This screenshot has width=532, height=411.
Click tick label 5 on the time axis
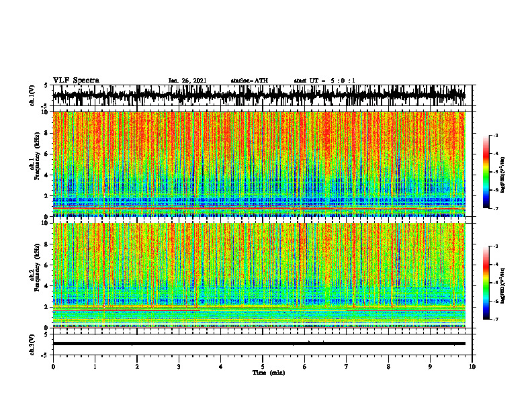[x=263, y=367]
